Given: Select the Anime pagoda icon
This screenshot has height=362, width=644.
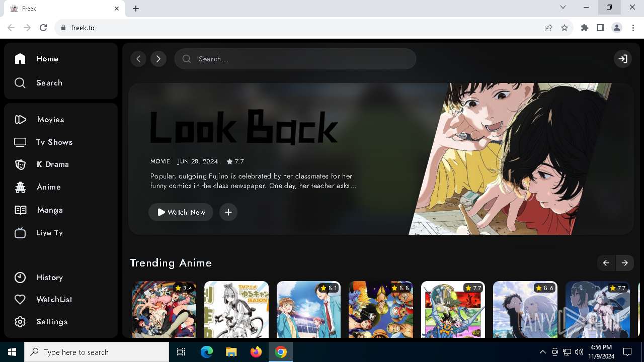Looking at the screenshot, I should tap(20, 187).
